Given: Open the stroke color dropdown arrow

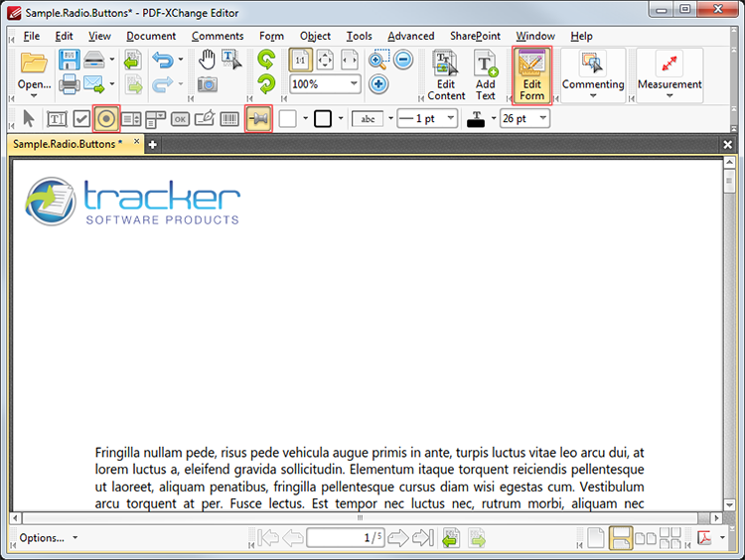Looking at the screenshot, I should click(341, 118).
